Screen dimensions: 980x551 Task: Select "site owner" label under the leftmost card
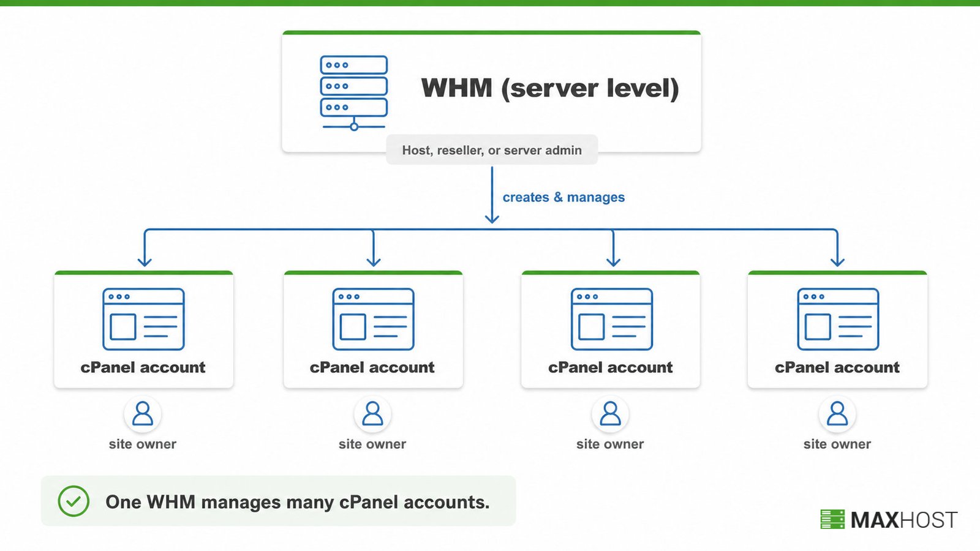143,444
